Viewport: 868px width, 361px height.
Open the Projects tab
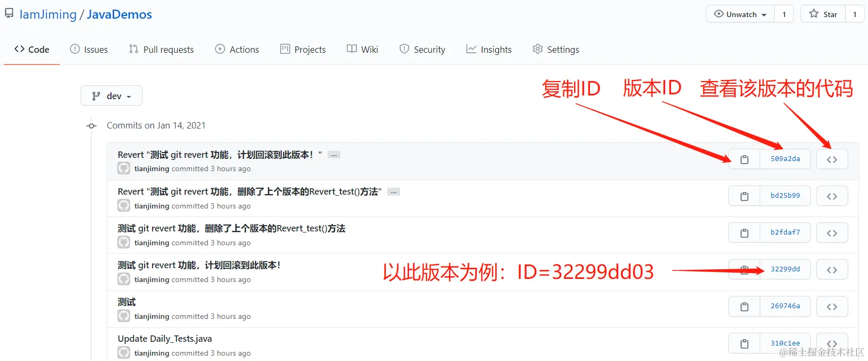pos(302,49)
